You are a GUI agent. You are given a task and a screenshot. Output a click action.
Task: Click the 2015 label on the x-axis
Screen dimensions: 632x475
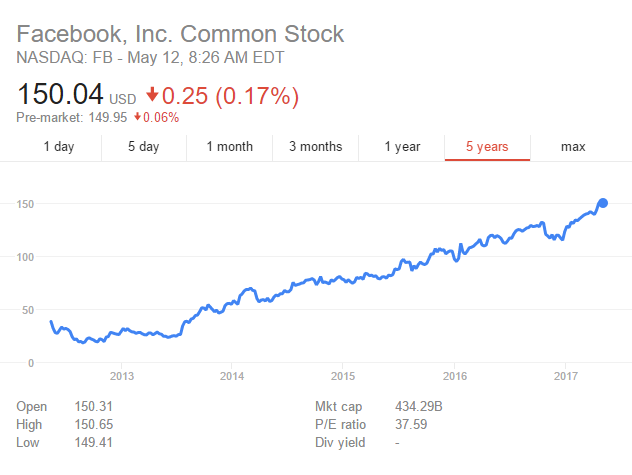(x=343, y=377)
